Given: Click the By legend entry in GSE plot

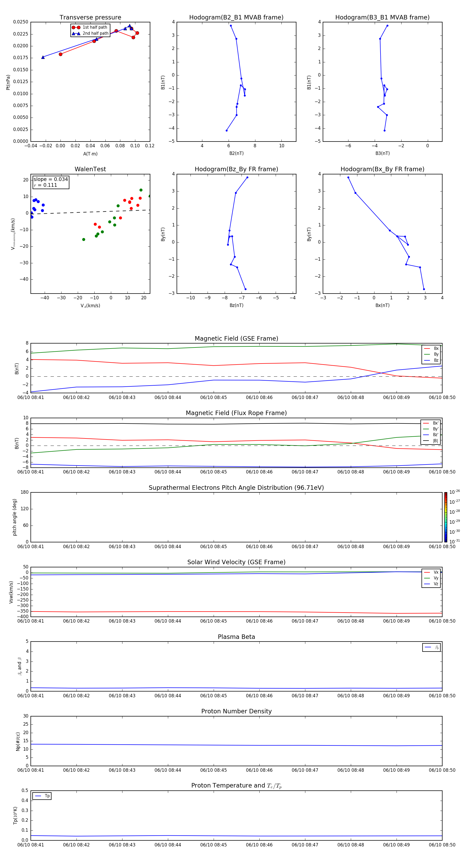Looking at the screenshot, I should pos(431,354).
